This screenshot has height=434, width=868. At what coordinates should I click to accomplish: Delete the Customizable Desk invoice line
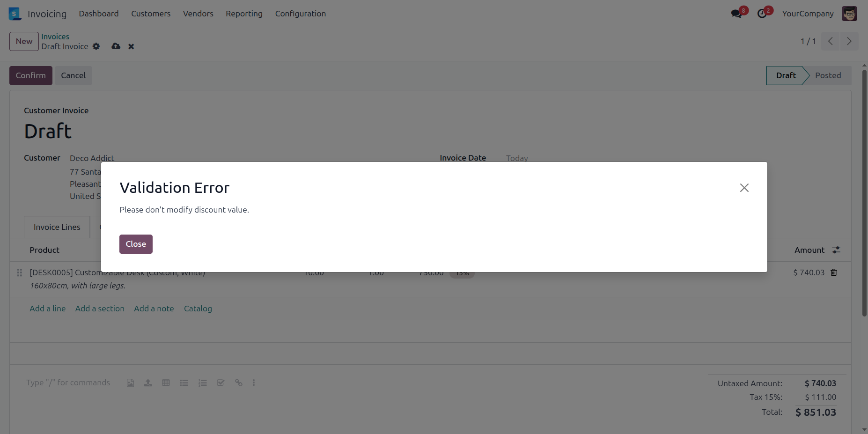(x=834, y=272)
